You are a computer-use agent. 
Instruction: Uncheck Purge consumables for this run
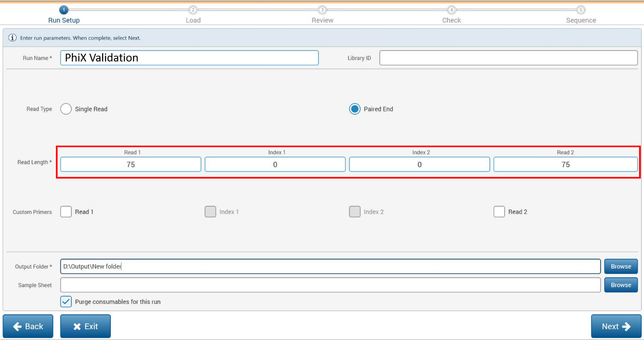[66, 301]
